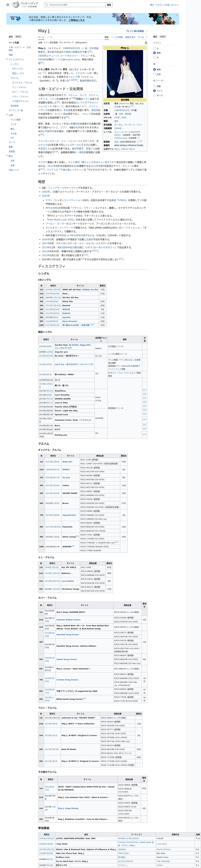Hide the 表示 appearance panel
The image size is (201, 868).
(x=163, y=37)
